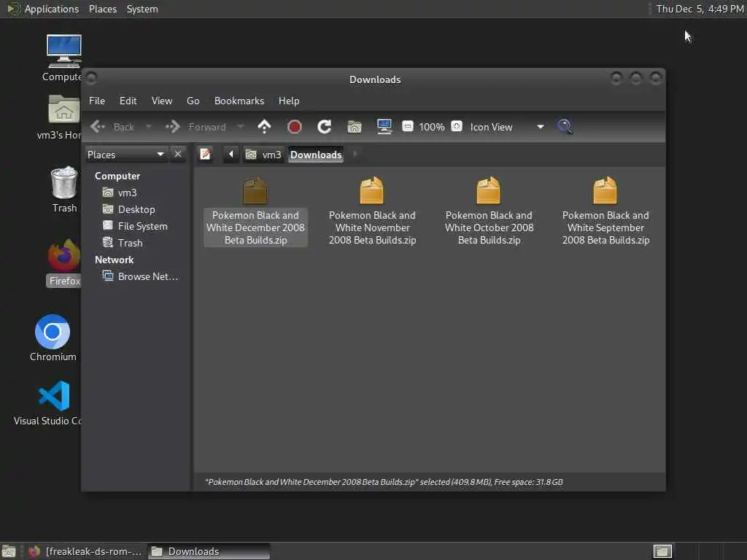The width and height of the screenshot is (747, 560).
Task: Toggle text-based location entry
Action: [205, 155]
